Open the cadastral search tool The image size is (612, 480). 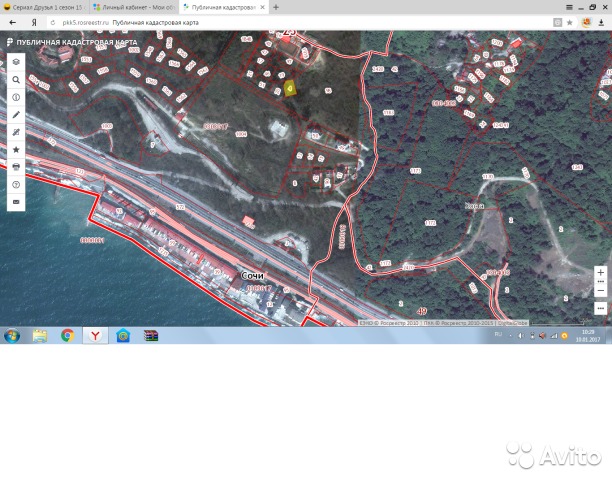tap(16, 80)
